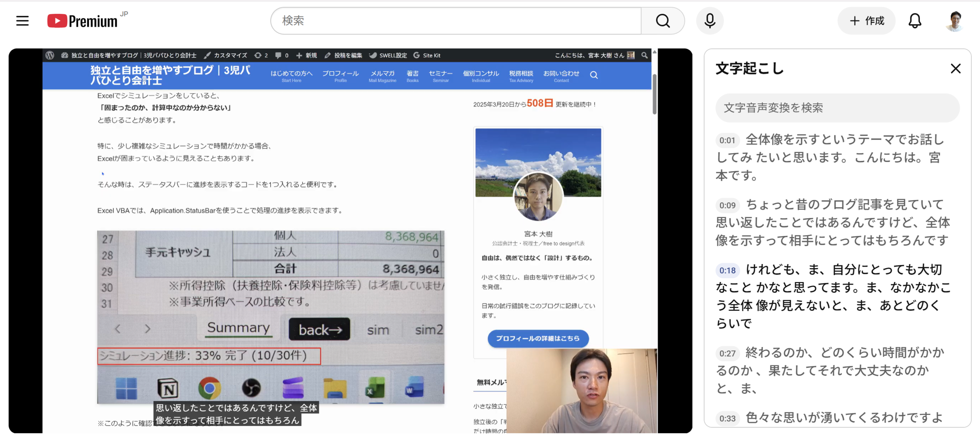Open the YouTube hamburger guide menu
This screenshot has width=980, height=436.
click(23, 21)
